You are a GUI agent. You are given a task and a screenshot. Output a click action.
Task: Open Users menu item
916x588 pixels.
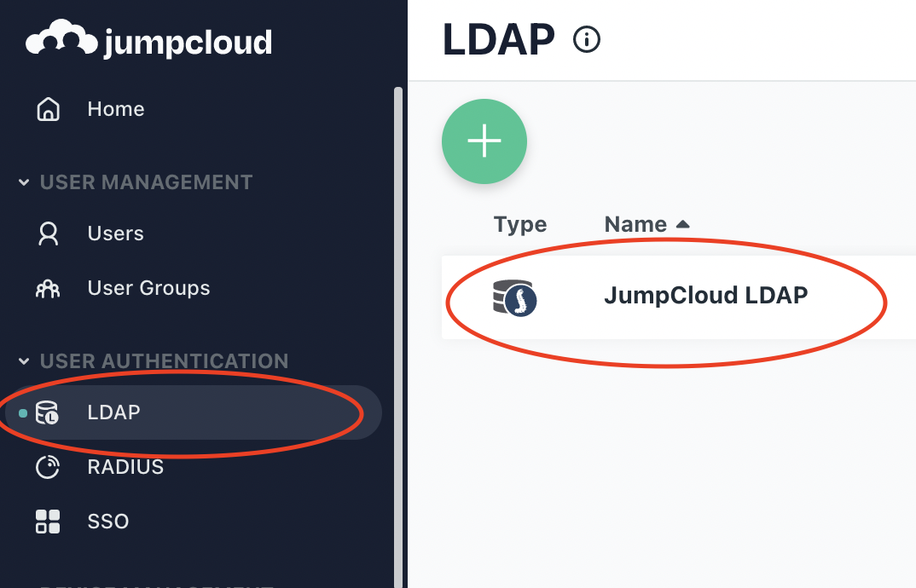115,233
